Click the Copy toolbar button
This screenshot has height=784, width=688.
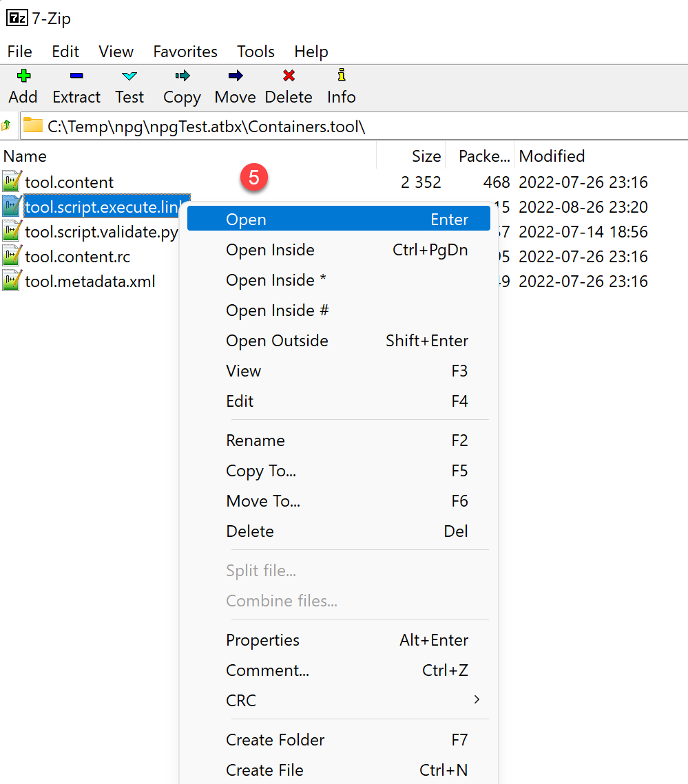[x=182, y=87]
